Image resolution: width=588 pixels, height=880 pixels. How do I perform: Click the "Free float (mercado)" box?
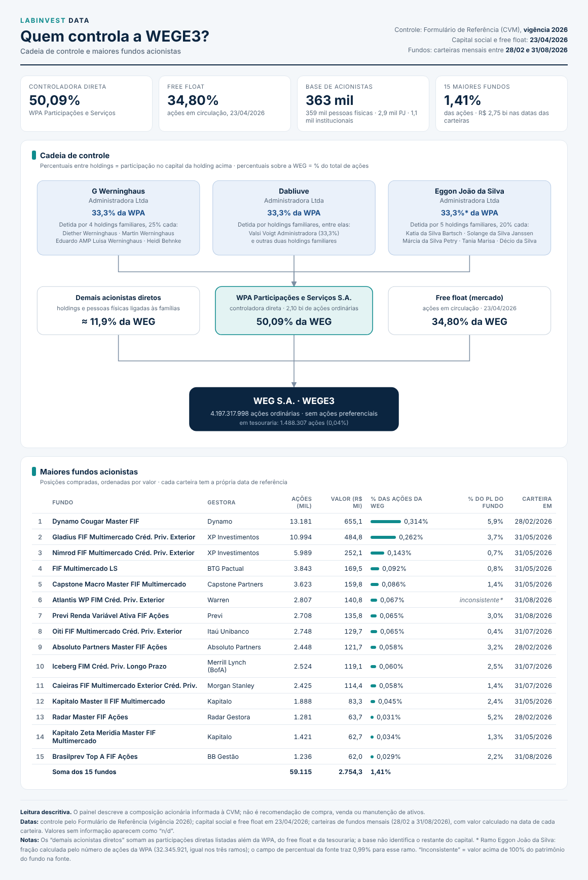point(469,310)
